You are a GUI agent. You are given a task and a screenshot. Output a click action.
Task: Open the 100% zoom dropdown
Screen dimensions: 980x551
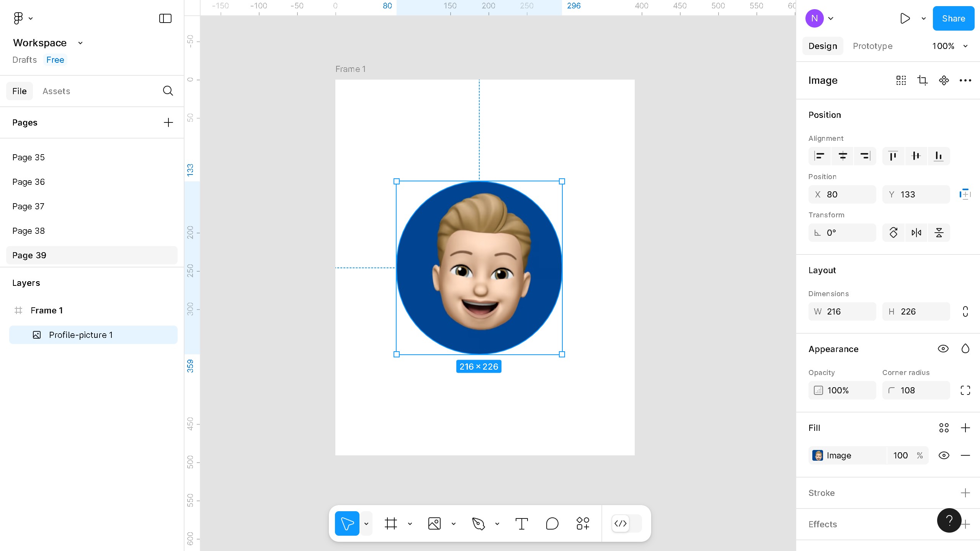click(x=950, y=46)
